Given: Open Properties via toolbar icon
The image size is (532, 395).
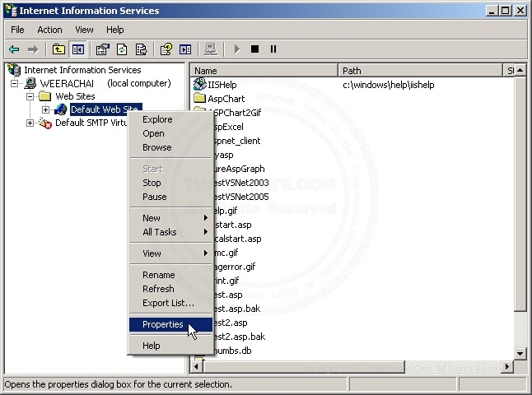Looking at the screenshot, I should pos(103,50).
